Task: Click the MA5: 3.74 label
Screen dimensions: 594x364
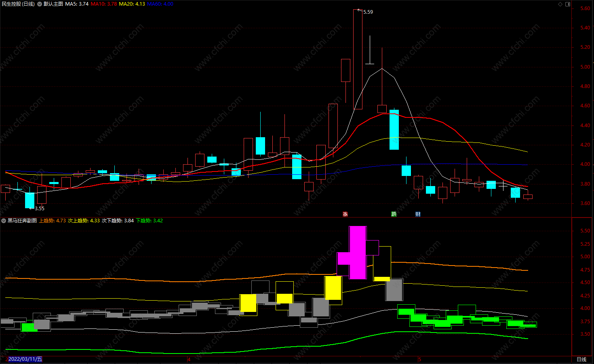Action: (x=77, y=4)
